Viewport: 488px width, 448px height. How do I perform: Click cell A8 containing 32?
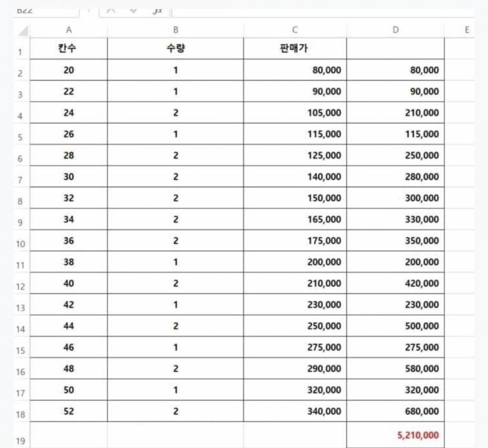[69, 198]
